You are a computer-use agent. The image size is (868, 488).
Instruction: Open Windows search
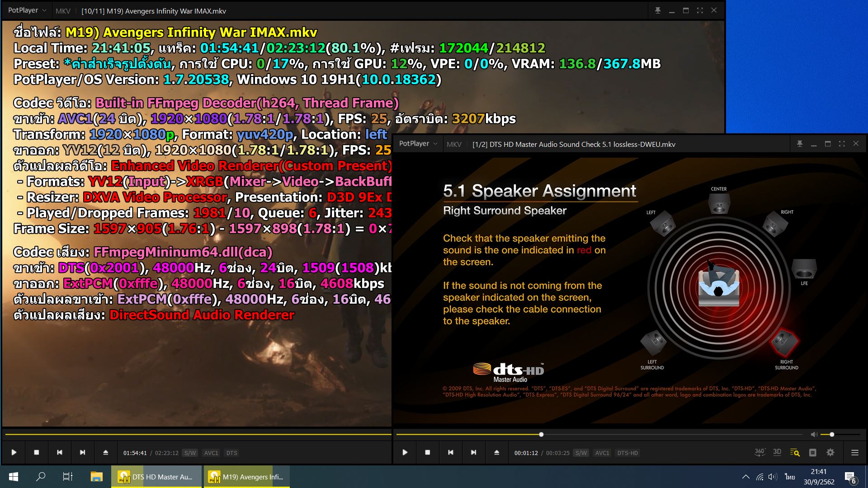(41, 477)
